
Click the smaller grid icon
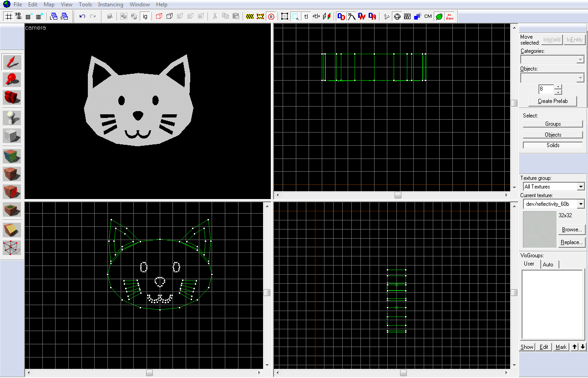[28, 16]
